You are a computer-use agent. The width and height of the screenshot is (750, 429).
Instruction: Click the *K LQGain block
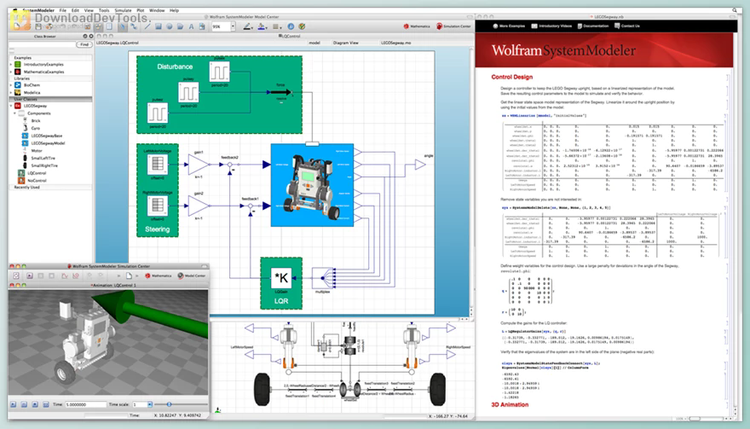281,278
